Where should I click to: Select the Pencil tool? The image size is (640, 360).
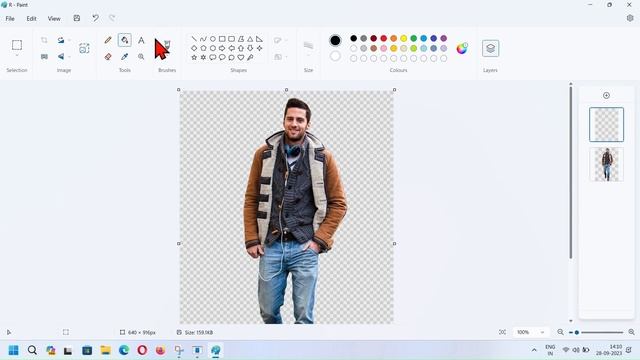(x=108, y=40)
